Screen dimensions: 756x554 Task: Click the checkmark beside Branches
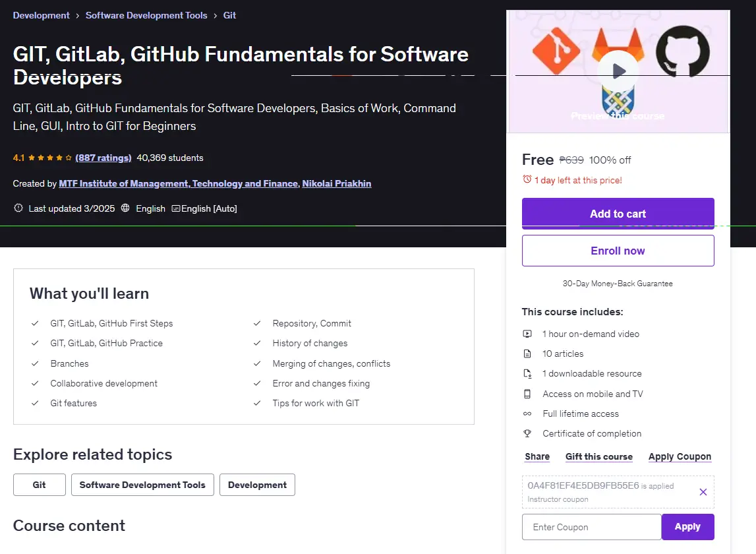(x=35, y=363)
